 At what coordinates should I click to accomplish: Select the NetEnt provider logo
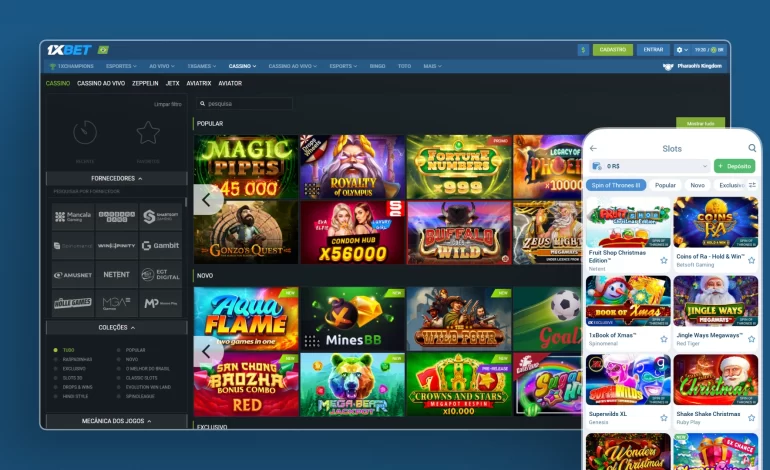(x=116, y=275)
